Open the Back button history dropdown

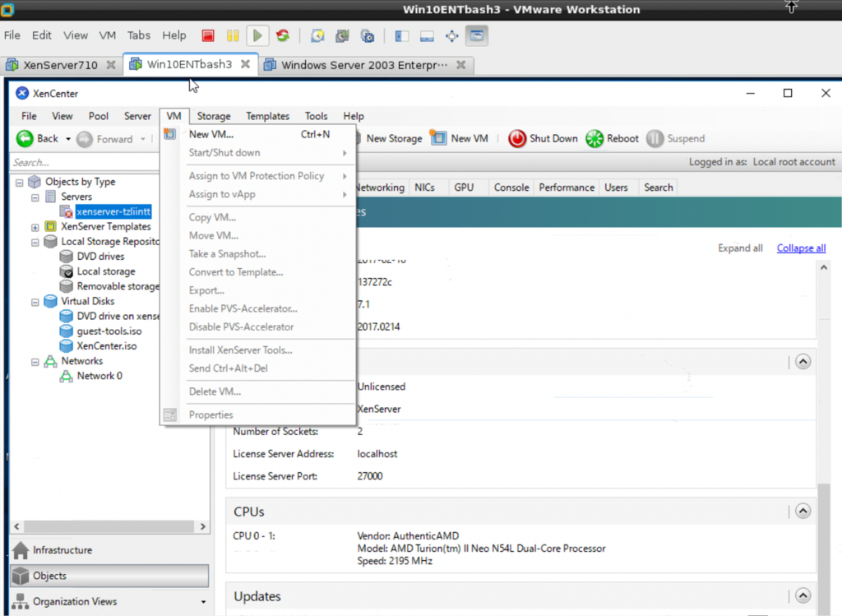pos(68,139)
